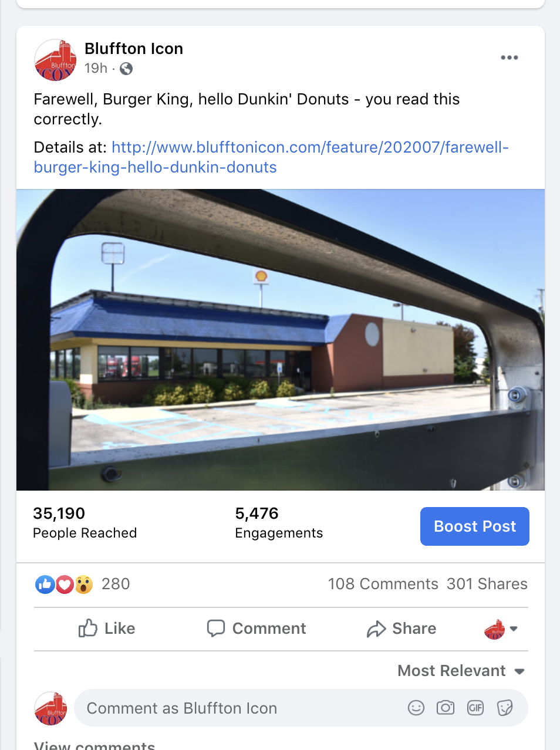Attach a photo with the camera icon
560x750 pixels.
click(x=446, y=708)
